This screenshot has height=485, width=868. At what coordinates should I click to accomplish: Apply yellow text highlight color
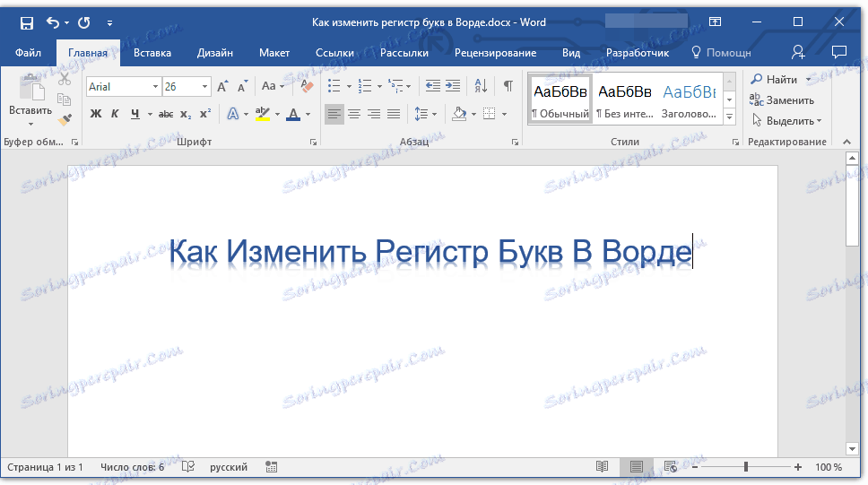point(263,114)
